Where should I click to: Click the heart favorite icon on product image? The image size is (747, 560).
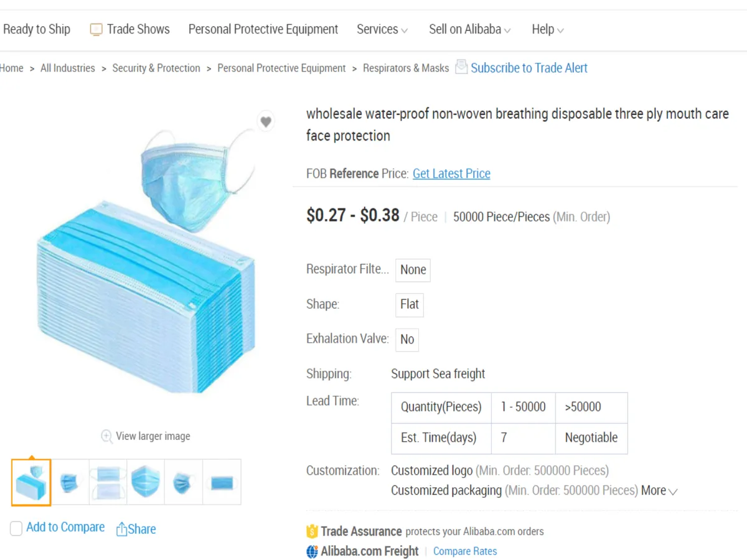(x=266, y=122)
